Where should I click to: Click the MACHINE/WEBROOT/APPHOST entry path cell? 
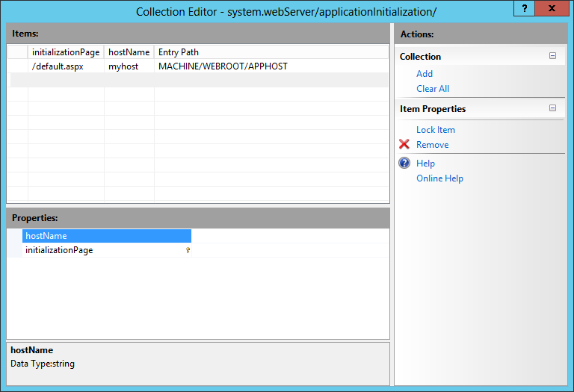click(223, 66)
